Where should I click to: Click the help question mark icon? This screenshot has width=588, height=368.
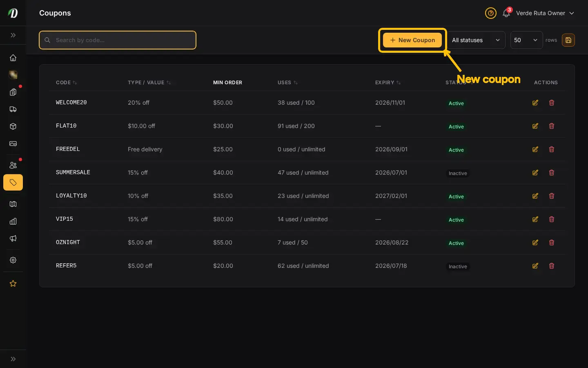point(491,13)
